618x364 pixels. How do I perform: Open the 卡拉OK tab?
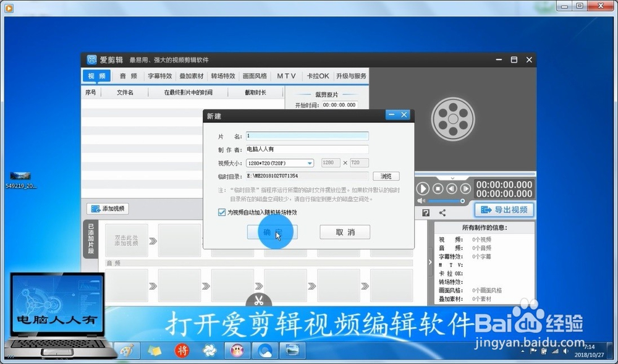318,76
